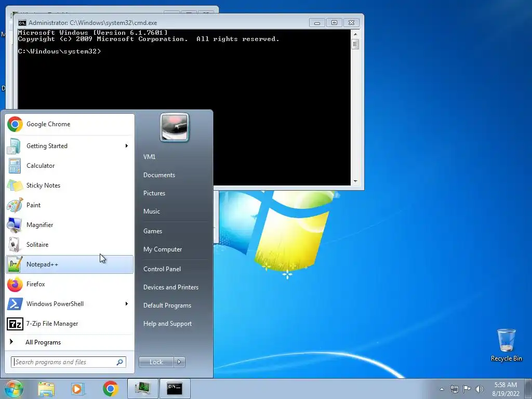The height and width of the screenshot is (399, 532).
Task: Expand Getting Started submenu arrow
Action: tap(127, 146)
